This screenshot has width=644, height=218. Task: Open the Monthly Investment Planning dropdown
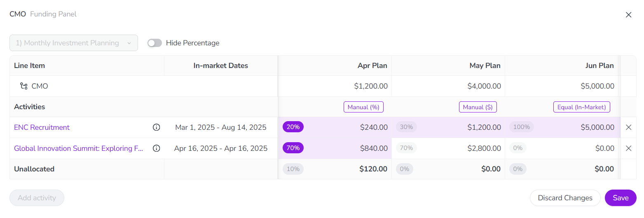[x=74, y=43]
